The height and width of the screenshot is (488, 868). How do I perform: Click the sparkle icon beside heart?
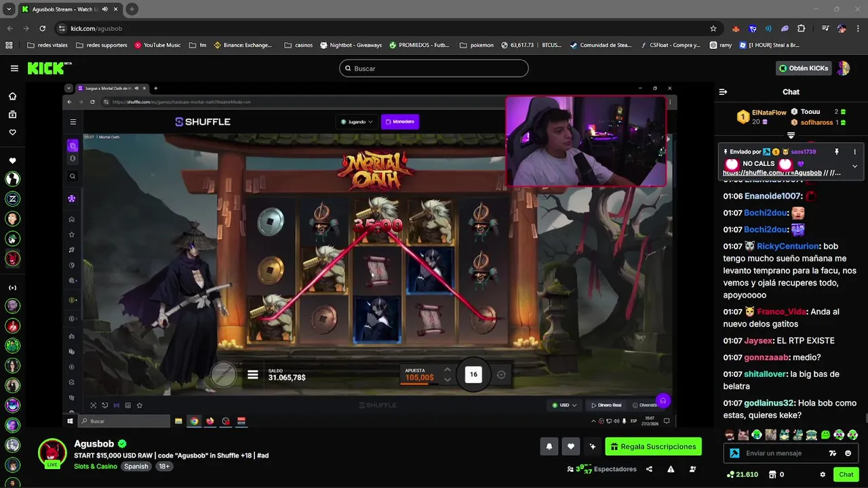coord(593,447)
